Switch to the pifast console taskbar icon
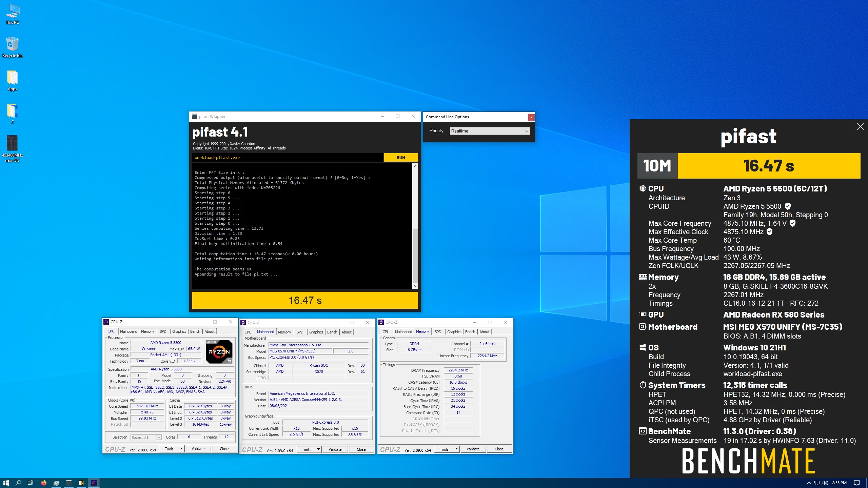The image size is (868, 488). point(69,483)
